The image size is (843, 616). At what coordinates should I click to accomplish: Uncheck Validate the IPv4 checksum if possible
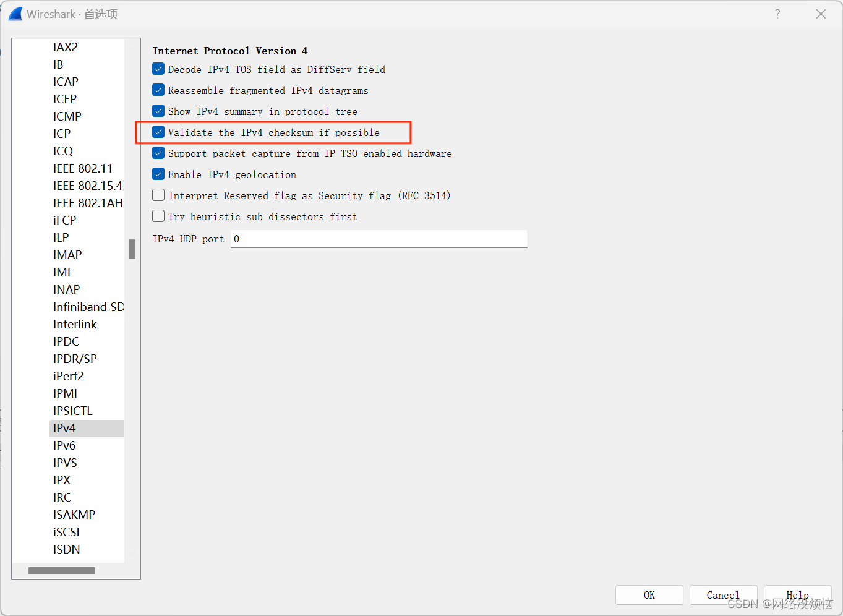point(158,132)
